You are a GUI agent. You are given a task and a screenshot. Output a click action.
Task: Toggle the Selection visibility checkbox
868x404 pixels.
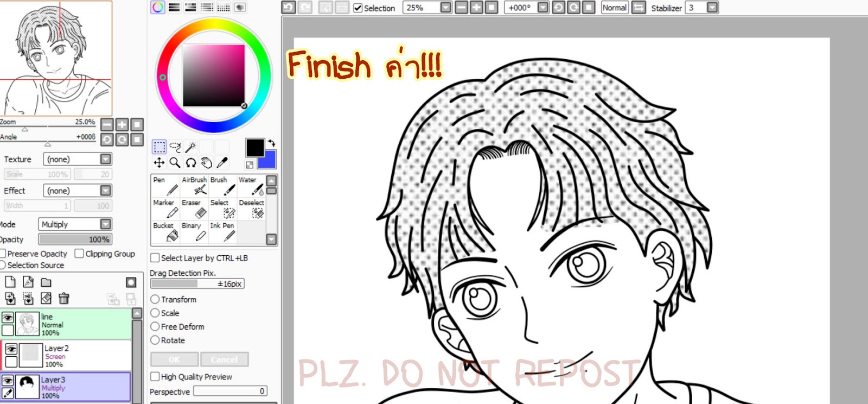point(358,8)
